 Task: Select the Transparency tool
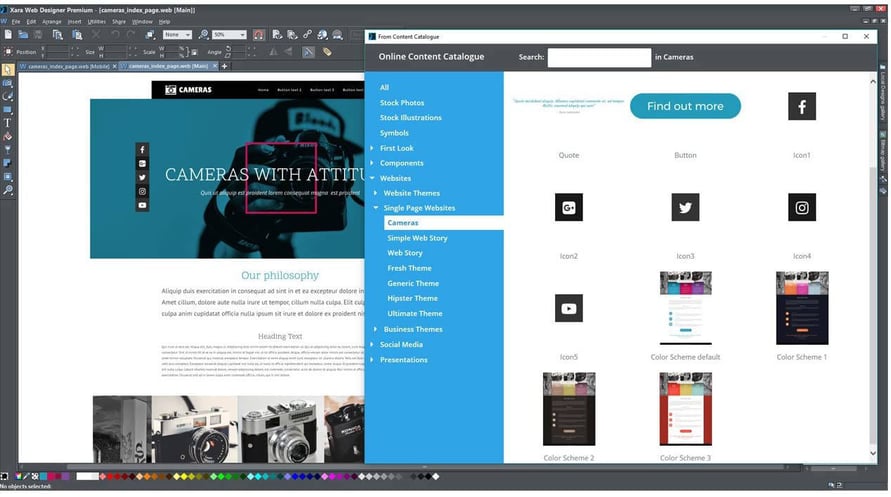7,150
